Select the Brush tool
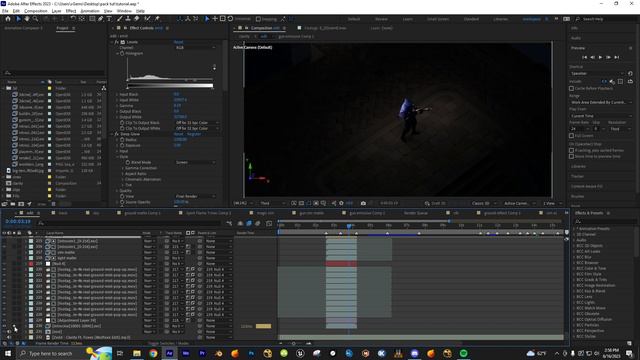 coord(120,19)
